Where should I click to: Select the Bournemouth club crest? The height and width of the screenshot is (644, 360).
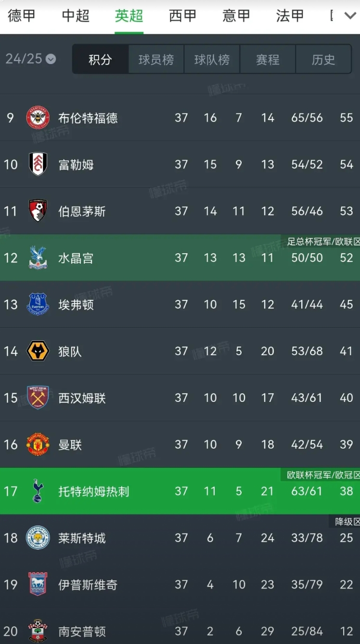click(x=38, y=211)
